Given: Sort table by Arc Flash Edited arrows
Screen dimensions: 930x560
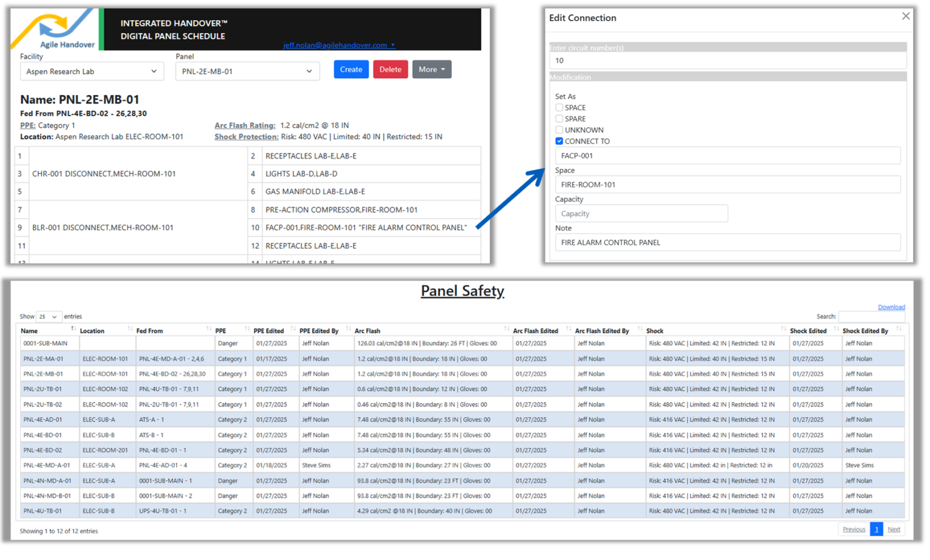Looking at the screenshot, I should (x=568, y=329).
